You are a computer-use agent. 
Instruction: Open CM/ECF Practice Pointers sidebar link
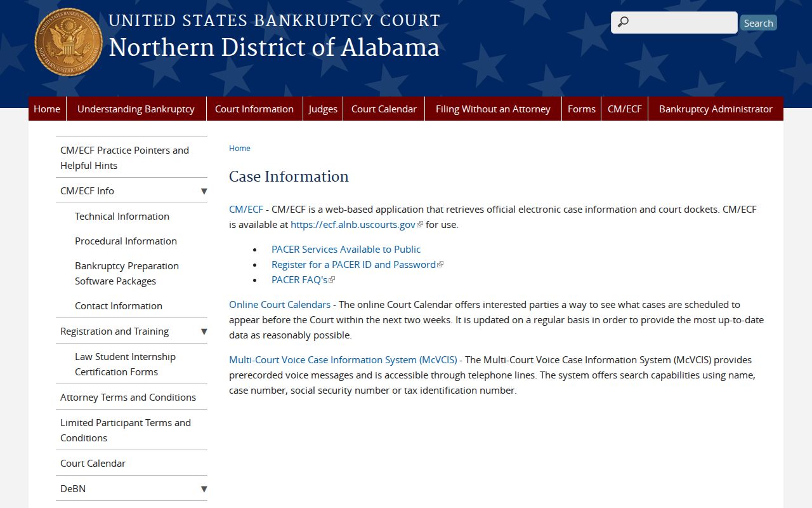[131, 157]
